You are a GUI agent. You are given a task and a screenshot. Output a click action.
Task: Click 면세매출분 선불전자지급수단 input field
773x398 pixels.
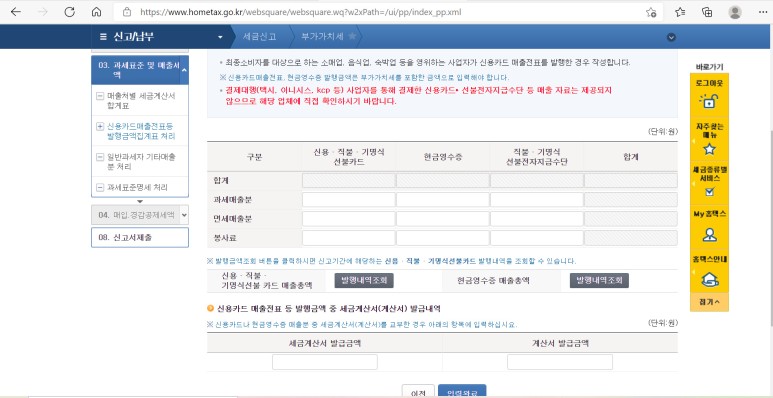pyautogui.click(x=537, y=219)
